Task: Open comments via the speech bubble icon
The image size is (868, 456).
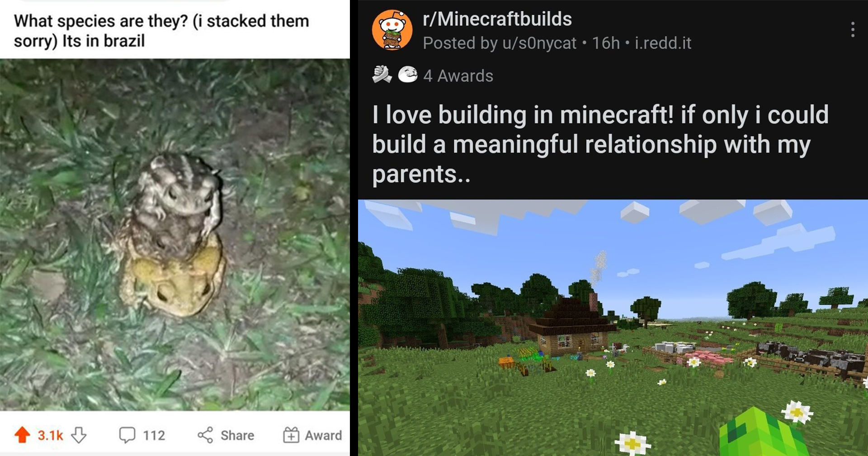Action: pyautogui.click(x=127, y=435)
